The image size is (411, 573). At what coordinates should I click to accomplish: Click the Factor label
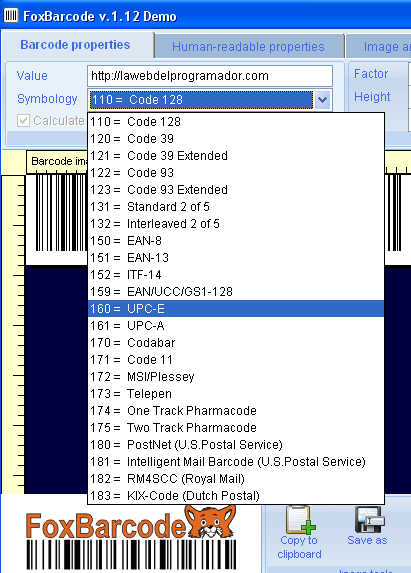pos(371,74)
